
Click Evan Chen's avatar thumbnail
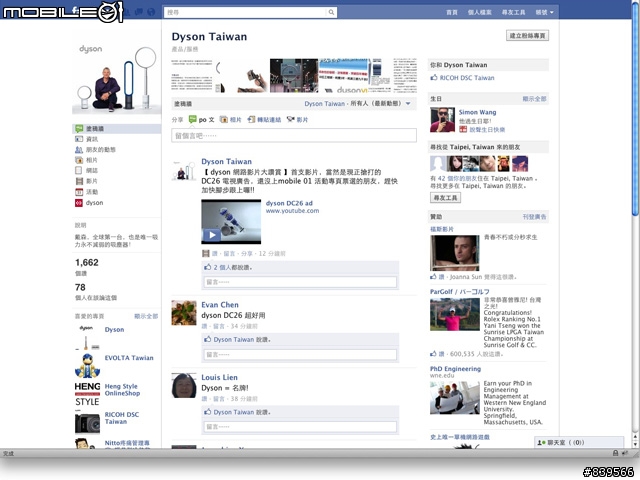tap(184, 313)
